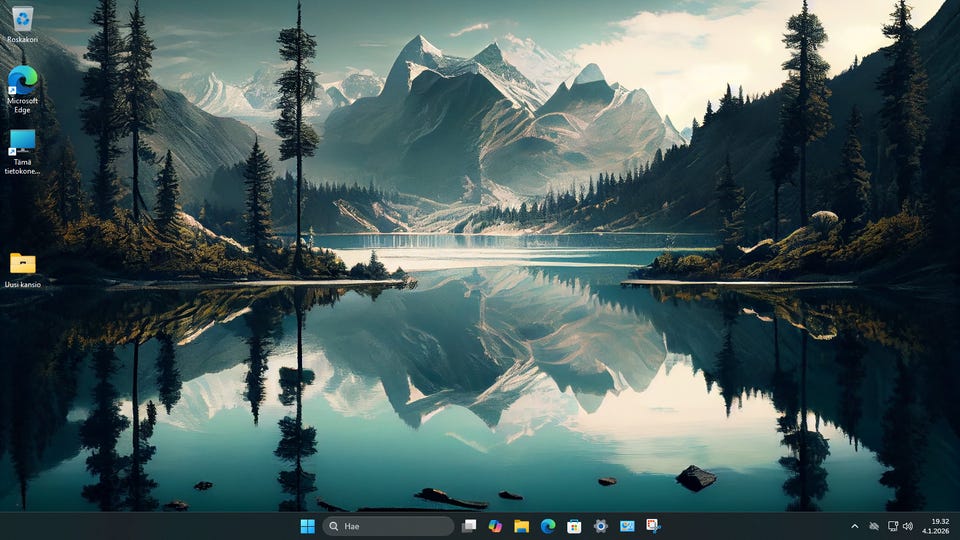Screen dimensions: 960x540
Task: Select the Tämä tietokone desktop shortcut
Action: (22, 152)
